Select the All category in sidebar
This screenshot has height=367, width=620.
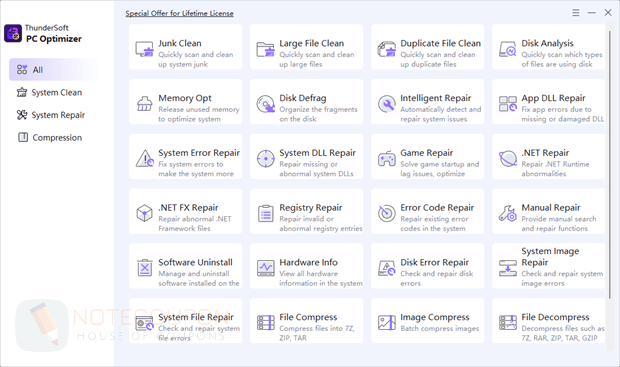tap(53, 70)
